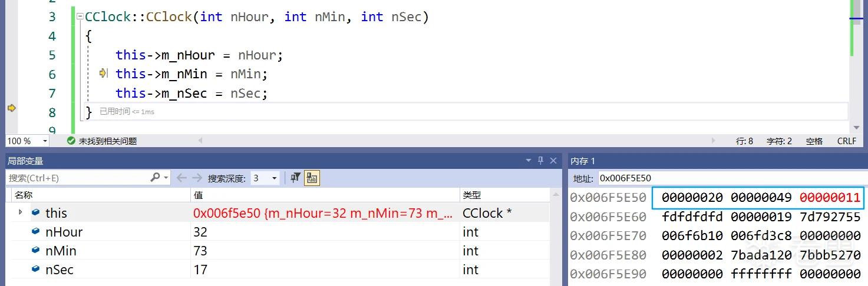The height and width of the screenshot is (286, 868).
Task: Click memory row address 0x006F5E50
Action: point(608,198)
